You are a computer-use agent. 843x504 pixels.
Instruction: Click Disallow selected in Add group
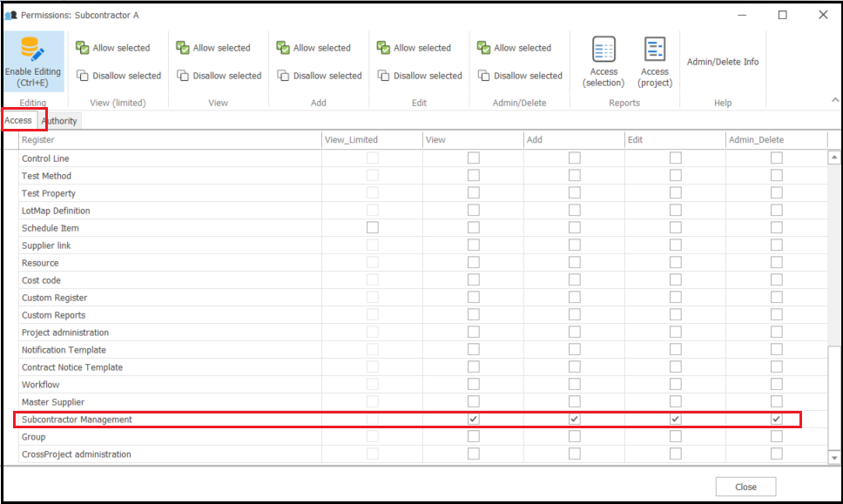click(320, 76)
